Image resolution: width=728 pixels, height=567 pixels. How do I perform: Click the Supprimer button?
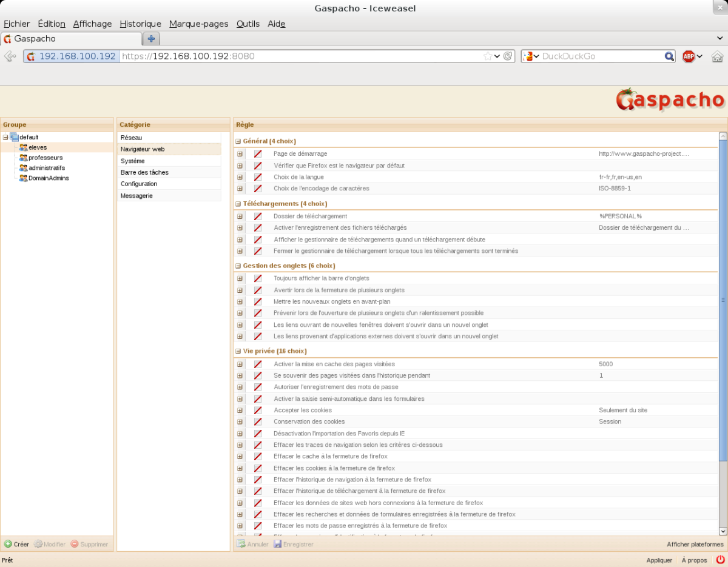(89, 545)
